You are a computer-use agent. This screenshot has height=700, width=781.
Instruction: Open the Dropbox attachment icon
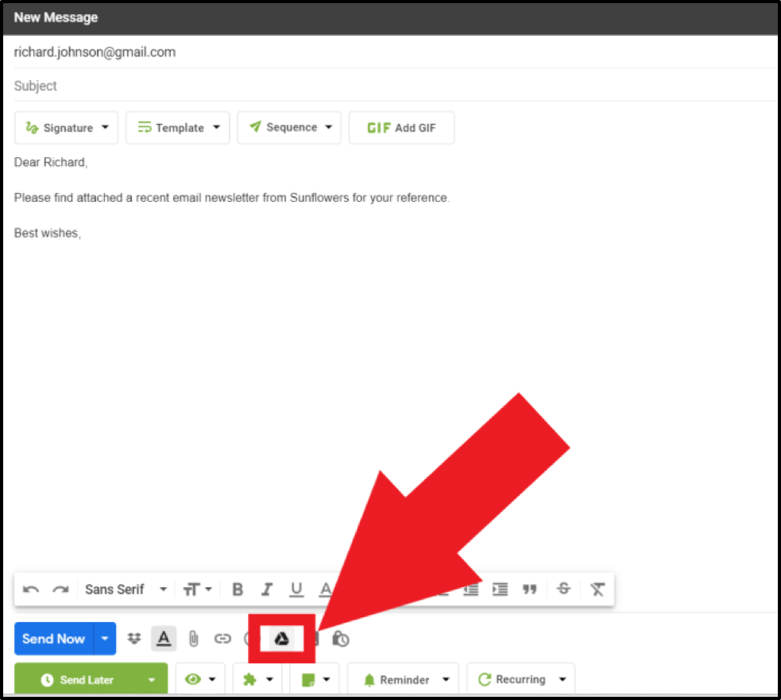tap(134, 639)
